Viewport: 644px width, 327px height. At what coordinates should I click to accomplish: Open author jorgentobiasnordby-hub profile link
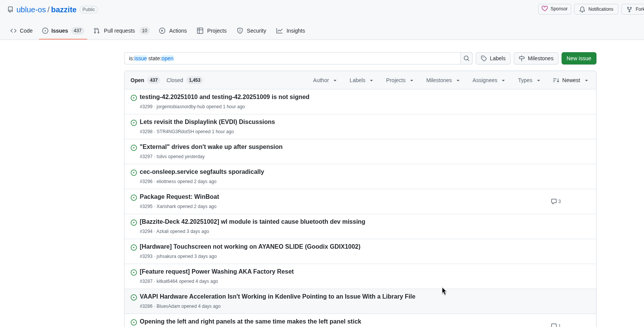pyautogui.click(x=181, y=107)
